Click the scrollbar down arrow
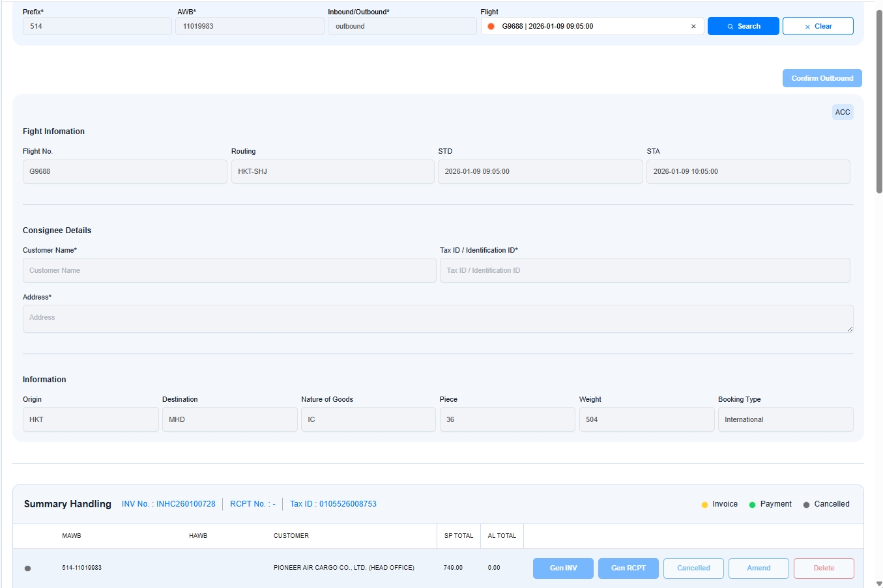The height and width of the screenshot is (588, 883). point(878,583)
